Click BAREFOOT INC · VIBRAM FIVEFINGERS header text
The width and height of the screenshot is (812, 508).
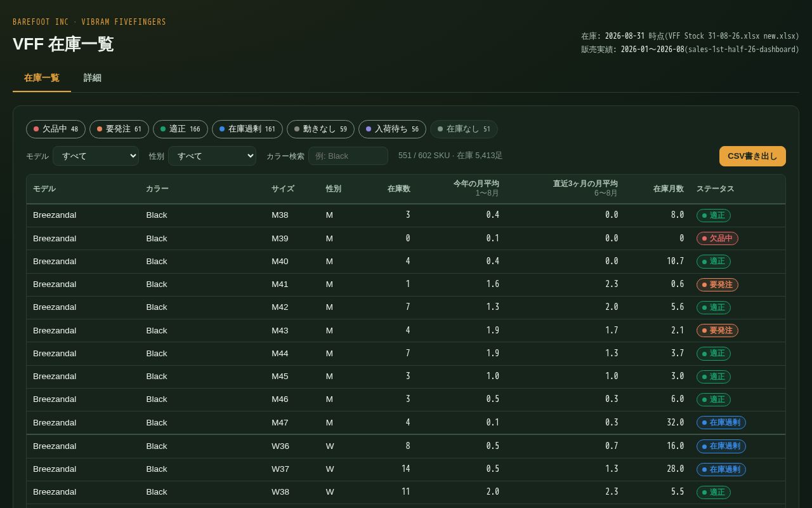coord(89,22)
